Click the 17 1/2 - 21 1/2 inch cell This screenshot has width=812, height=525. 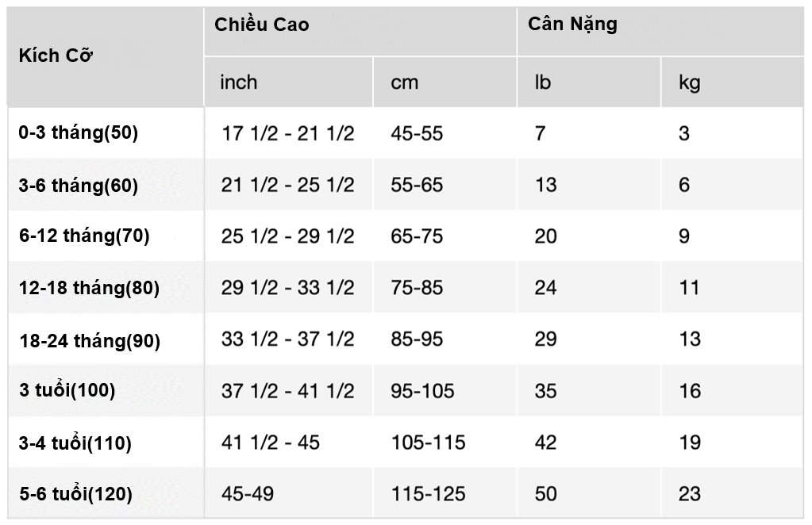click(287, 133)
